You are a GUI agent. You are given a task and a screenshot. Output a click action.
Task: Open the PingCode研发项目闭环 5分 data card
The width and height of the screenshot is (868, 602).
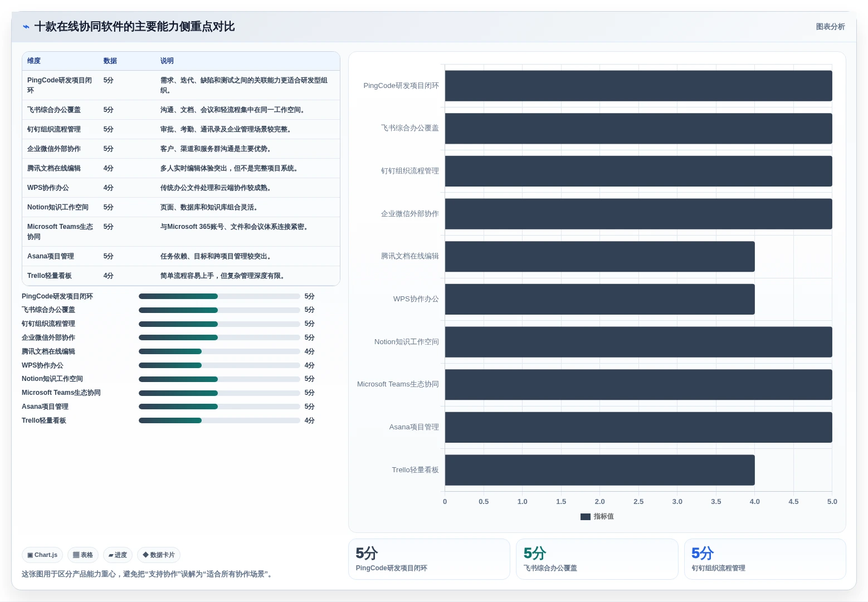(x=429, y=559)
